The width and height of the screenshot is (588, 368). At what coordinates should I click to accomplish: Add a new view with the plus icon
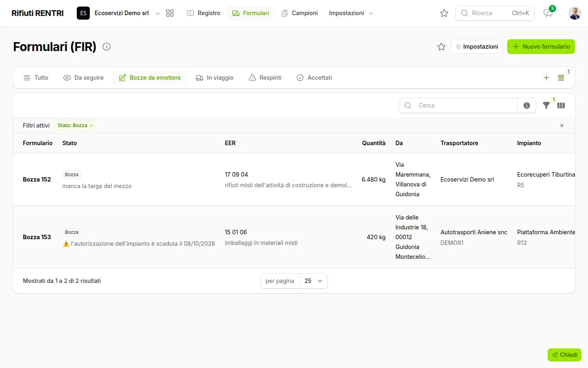click(x=546, y=78)
